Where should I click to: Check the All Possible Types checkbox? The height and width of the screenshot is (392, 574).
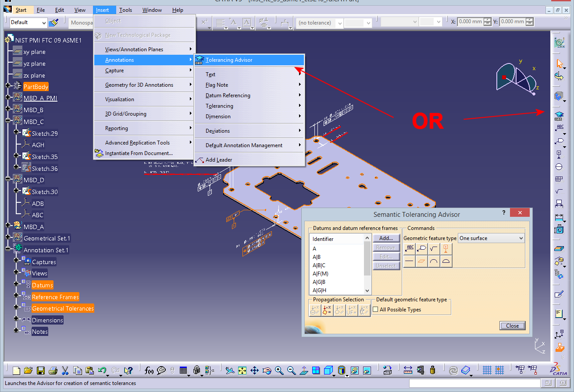(x=375, y=310)
